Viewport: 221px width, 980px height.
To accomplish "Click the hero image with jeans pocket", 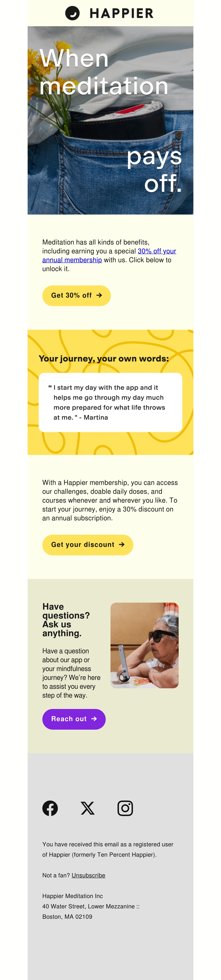I will pos(110,120).
